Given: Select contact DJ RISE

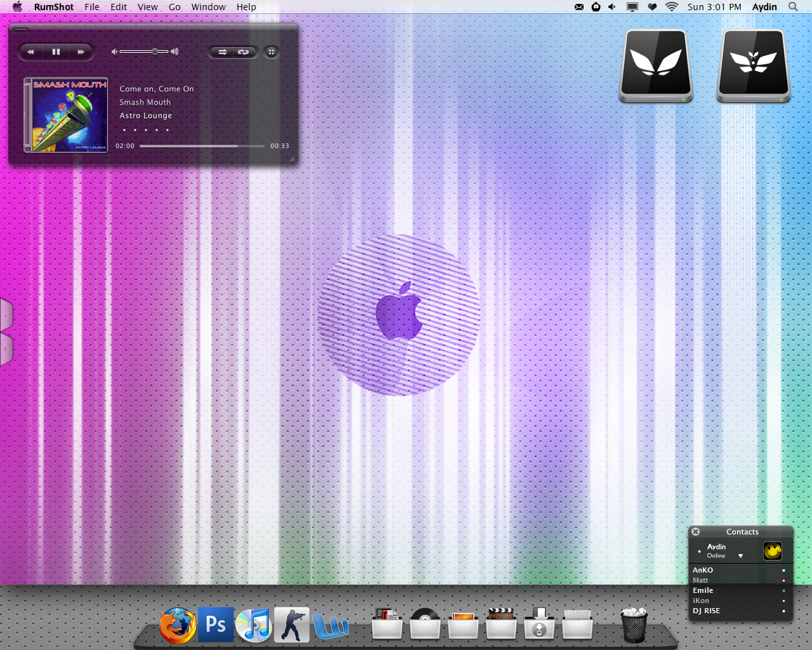Looking at the screenshot, I should click(x=740, y=611).
